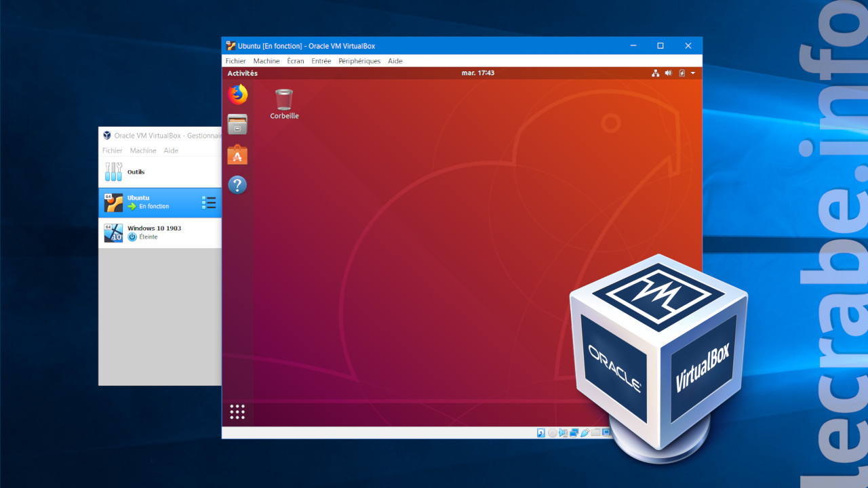
Task: Click the optical drive icon in VM status bar
Action: tap(552, 432)
